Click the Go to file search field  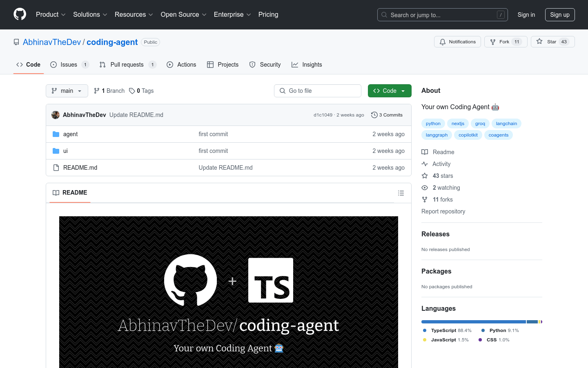318,90
